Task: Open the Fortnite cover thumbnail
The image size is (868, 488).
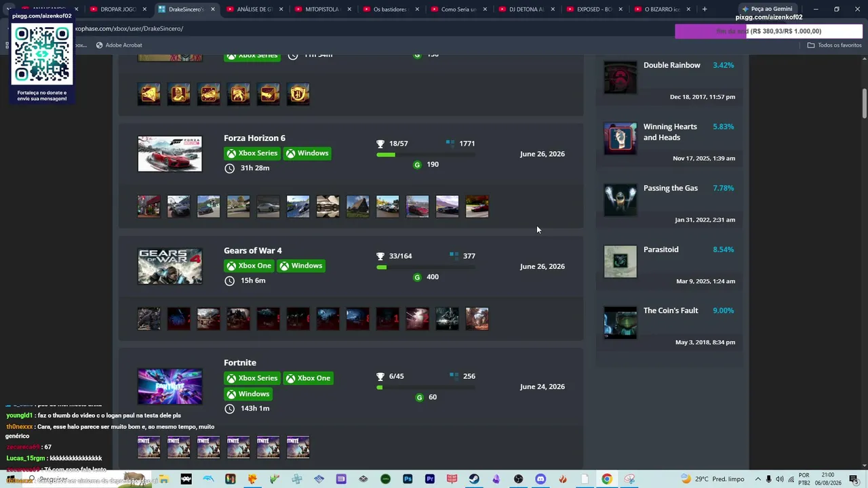Action: (170, 386)
